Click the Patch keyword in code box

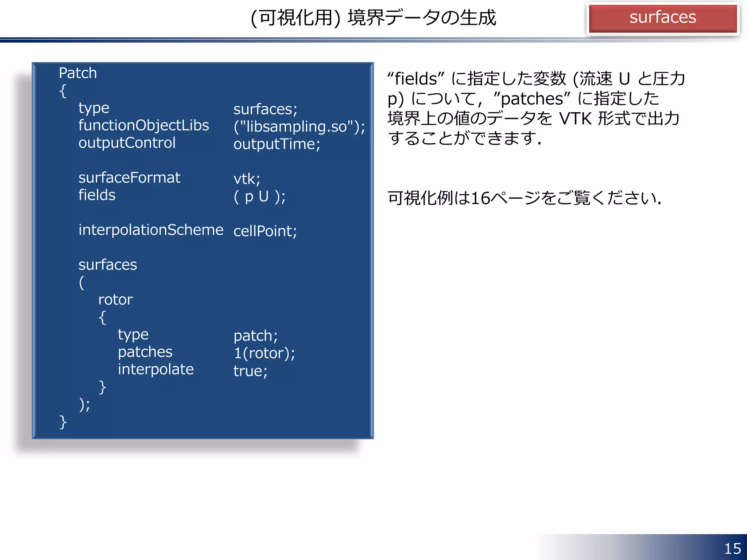tap(78, 73)
